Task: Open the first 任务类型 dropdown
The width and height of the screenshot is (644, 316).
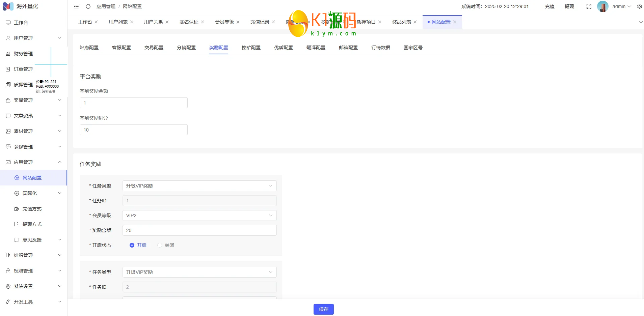Action: click(199, 186)
